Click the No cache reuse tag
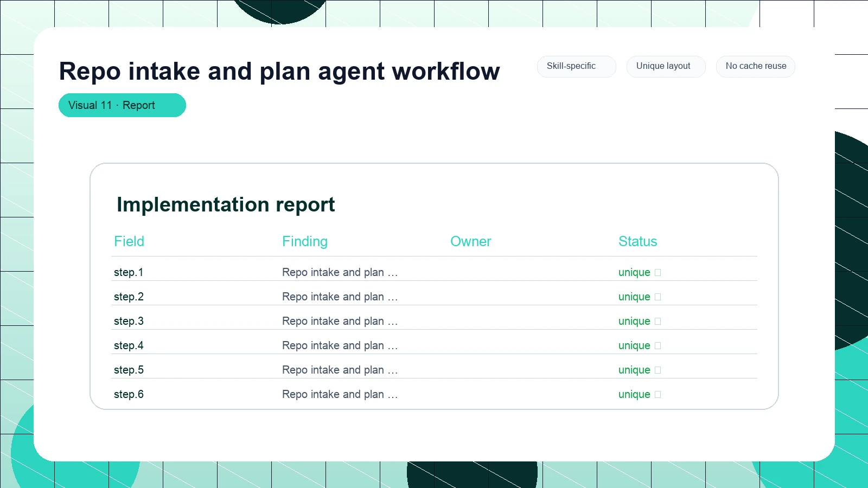868x488 pixels. [x=755, y=66]
